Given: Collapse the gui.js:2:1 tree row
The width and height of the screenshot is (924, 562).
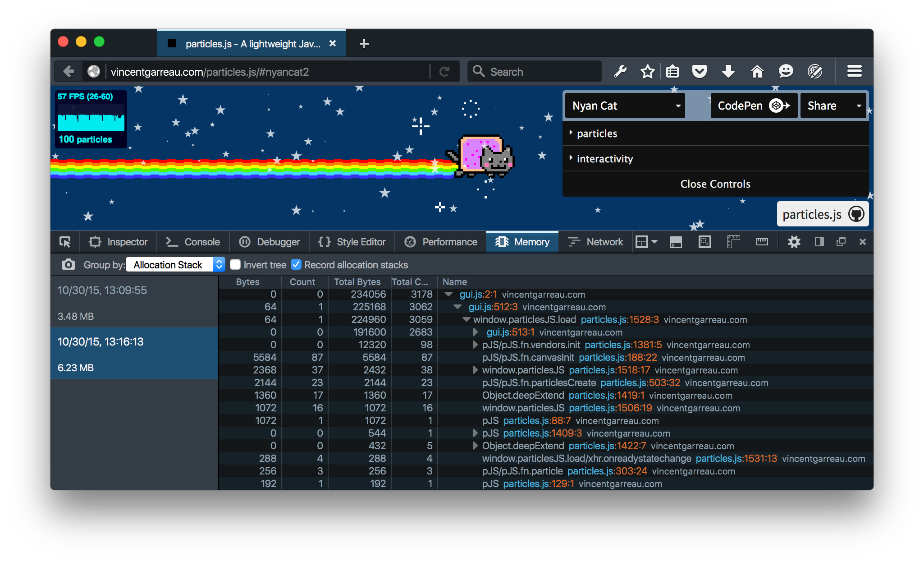Looking at the screenshot, I should tap(448, 294).
